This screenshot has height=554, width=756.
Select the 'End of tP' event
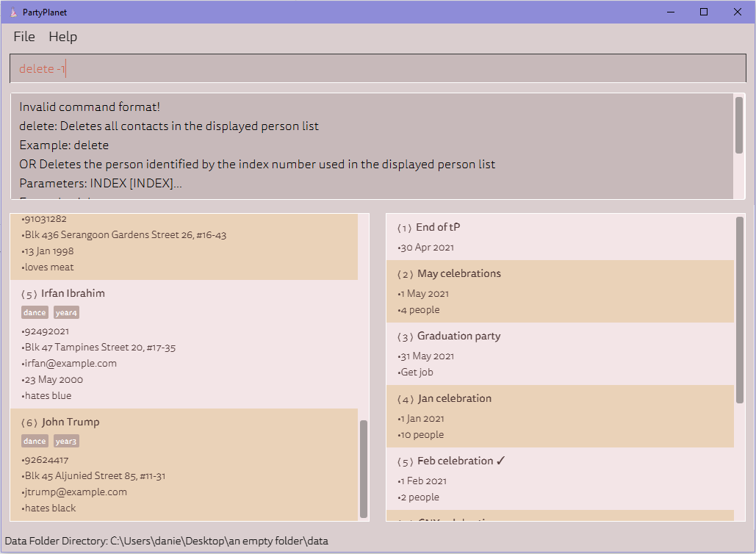(438, 227)
